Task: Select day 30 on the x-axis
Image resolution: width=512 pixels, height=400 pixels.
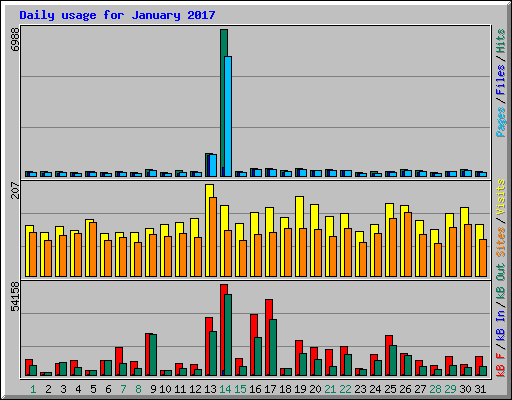Action: (465, 389)
